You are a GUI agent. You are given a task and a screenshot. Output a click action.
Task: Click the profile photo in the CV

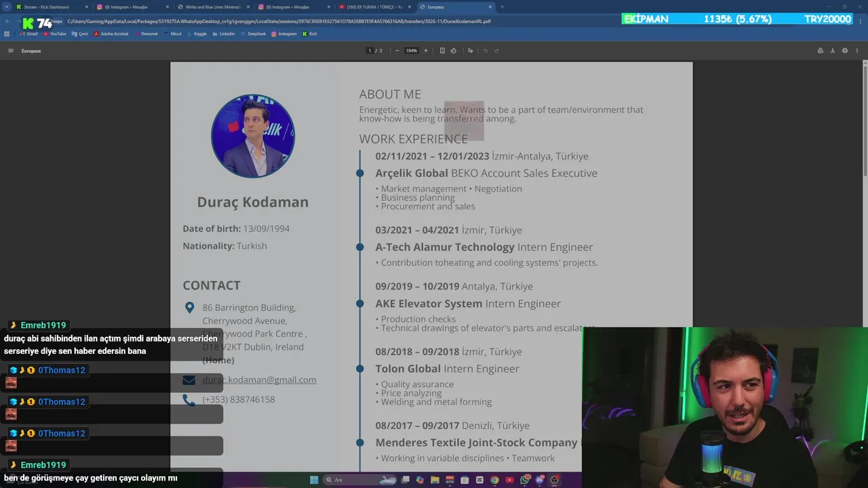(253, 136)
